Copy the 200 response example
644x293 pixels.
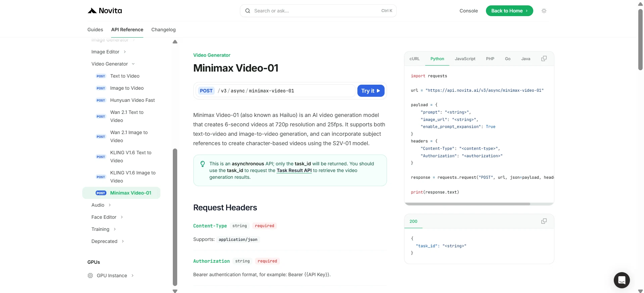[544, 221]
